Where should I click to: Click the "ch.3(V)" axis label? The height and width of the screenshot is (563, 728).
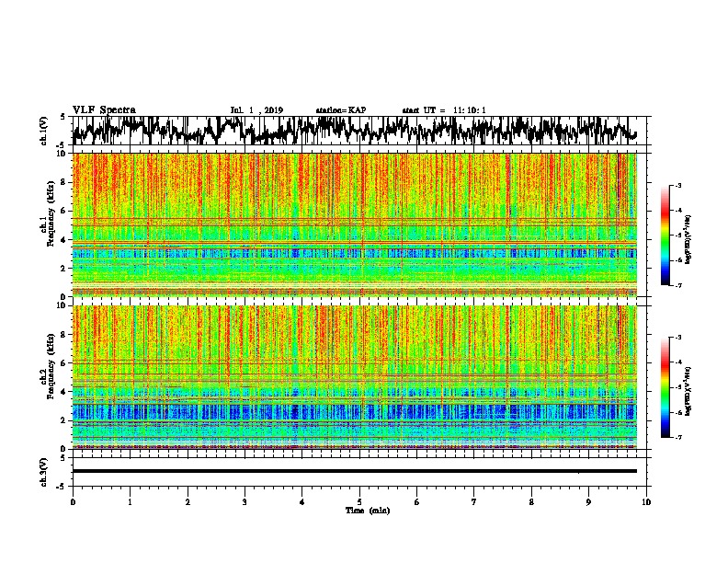tap(44, 472)
